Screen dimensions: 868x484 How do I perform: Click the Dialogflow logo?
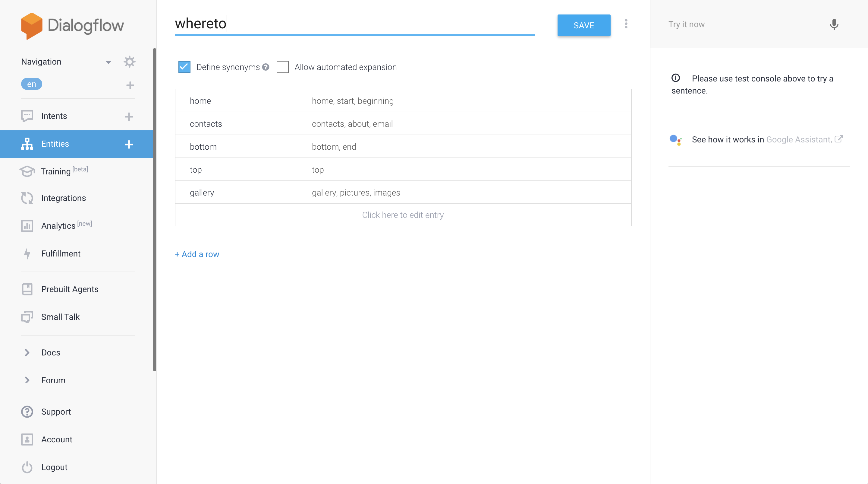(72, 25)
